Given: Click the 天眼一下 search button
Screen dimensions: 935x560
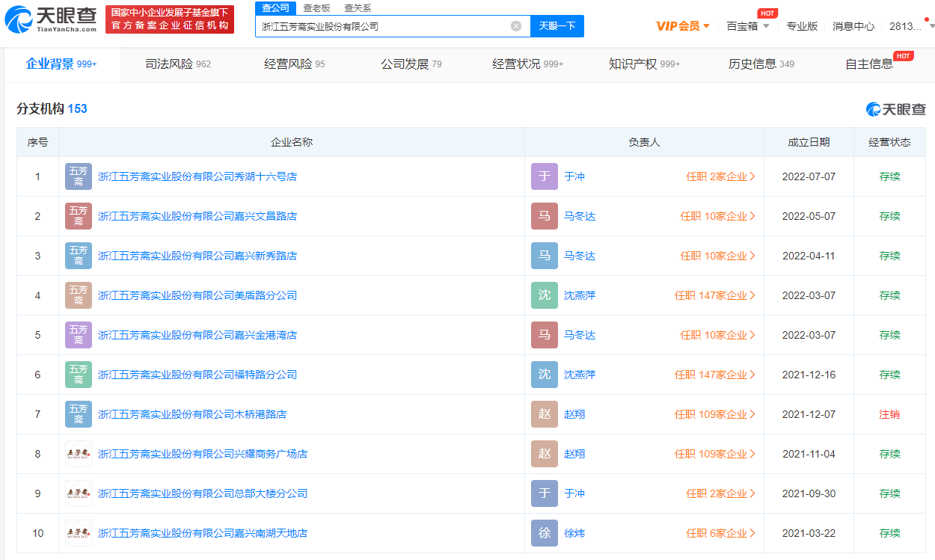Looking at the screenshot, I should 557,26.
